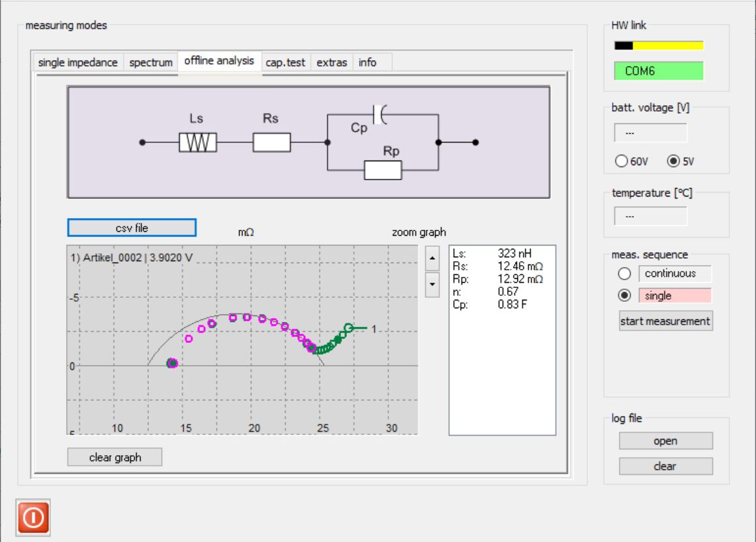Clear the log file
This screenshot has height=542, width=756.
point(666,466)
